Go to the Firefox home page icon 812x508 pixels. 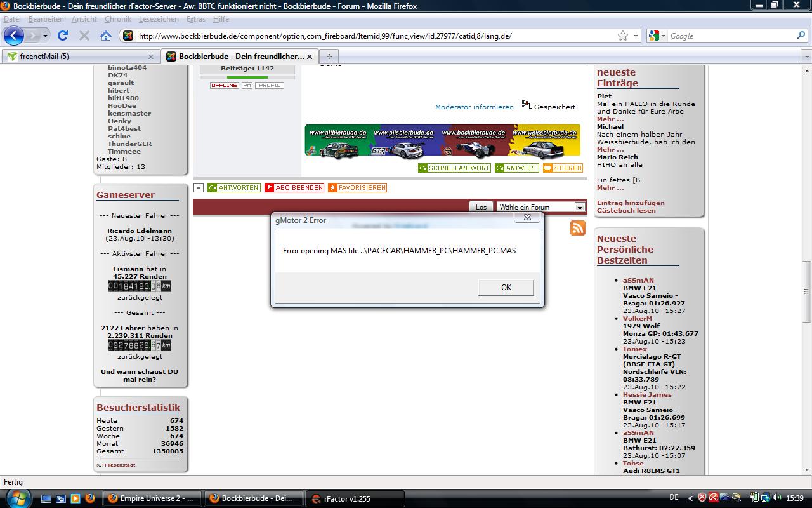coord(106,36)
